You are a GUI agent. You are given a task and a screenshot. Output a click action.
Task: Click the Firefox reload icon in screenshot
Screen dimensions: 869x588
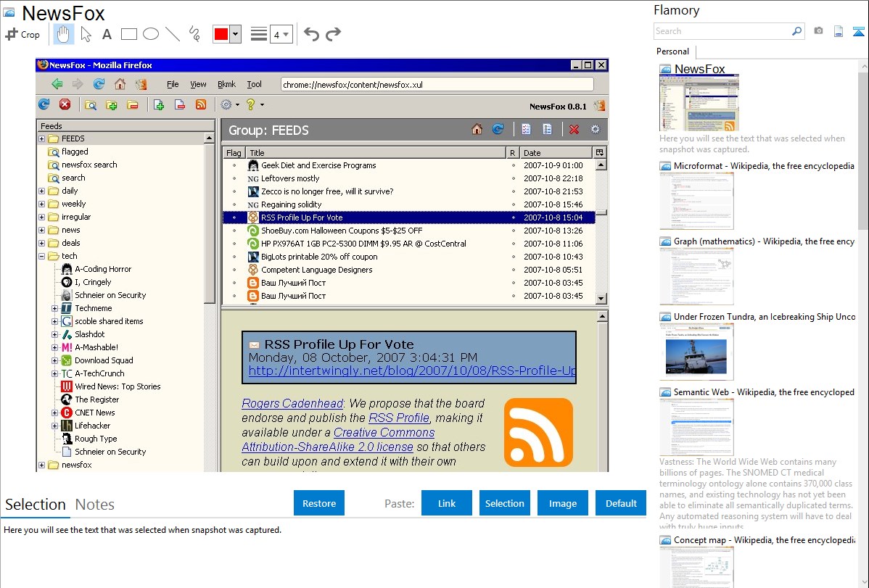pyautogui.click(x=99, y=84)
